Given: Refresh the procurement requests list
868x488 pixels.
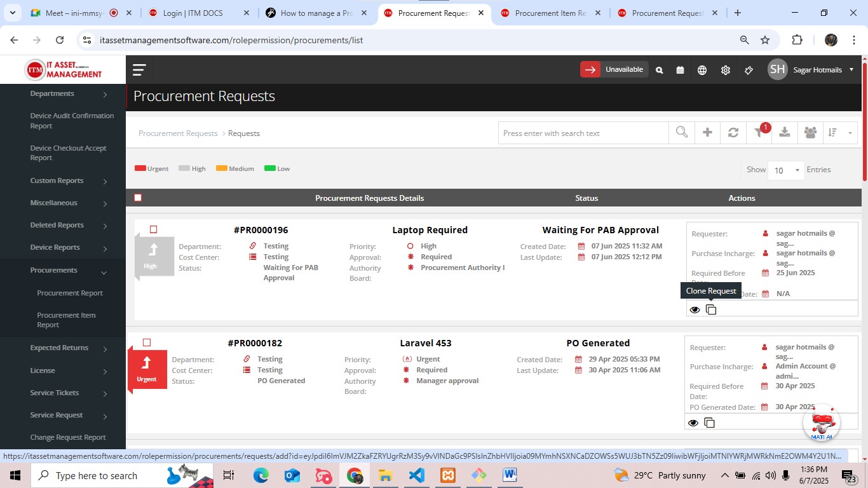Looking at the screenshot, I should (733, 133).
